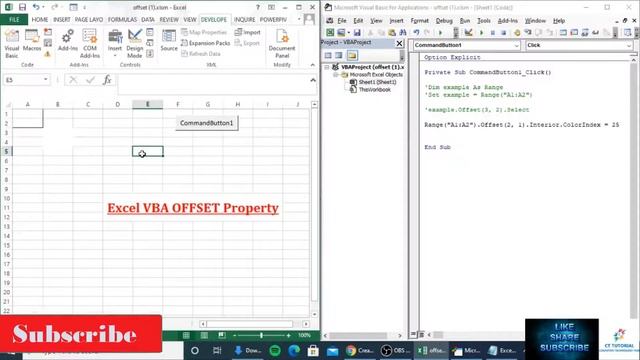
Task: Click Import in XML group
Action: click(248, 32)
